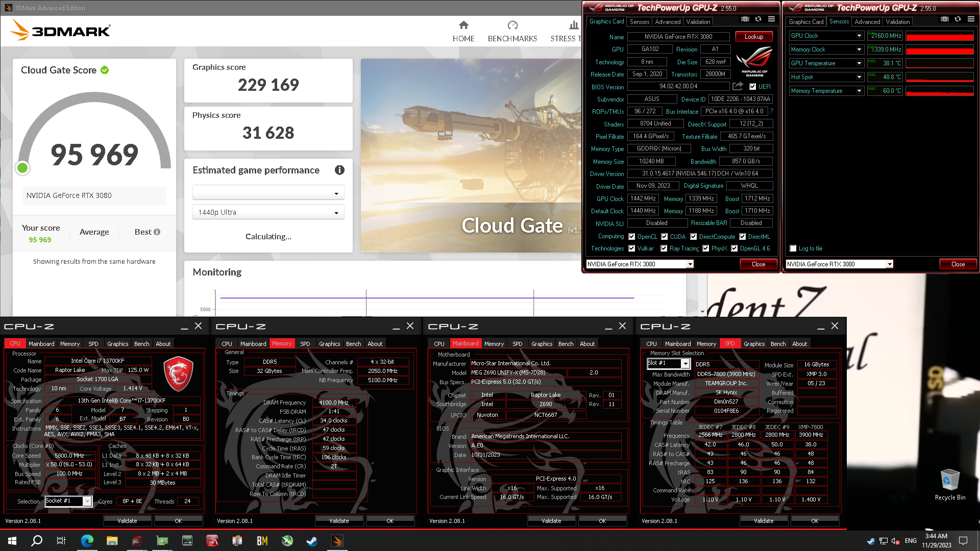Expand GPU Temperature sensor dropdown
Image resolution: width=980 pixels, height=551 pixels.
tap(859, 63)
